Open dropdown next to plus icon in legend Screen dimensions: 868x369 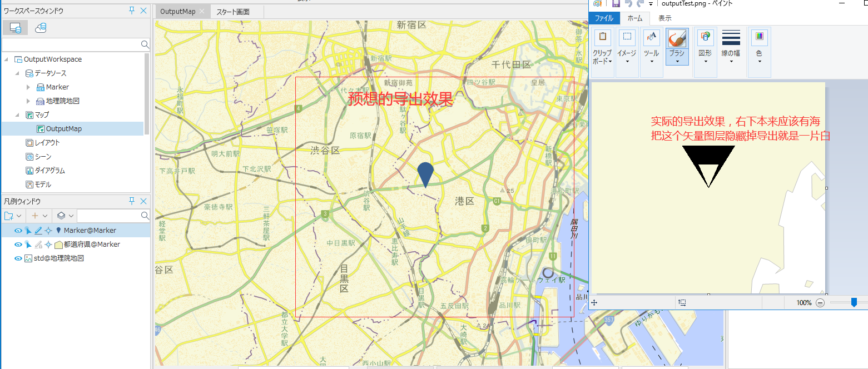[x=45, y=216]
